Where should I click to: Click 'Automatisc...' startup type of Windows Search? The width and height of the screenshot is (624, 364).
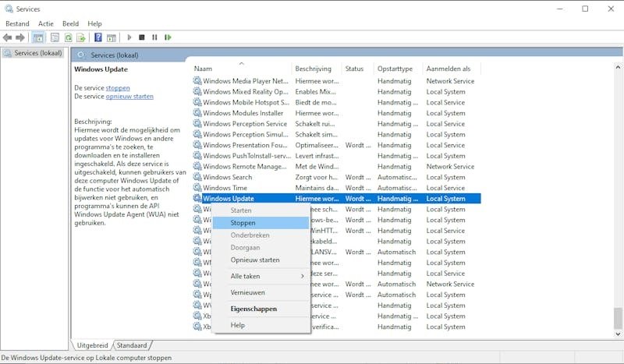coord(397,177)
